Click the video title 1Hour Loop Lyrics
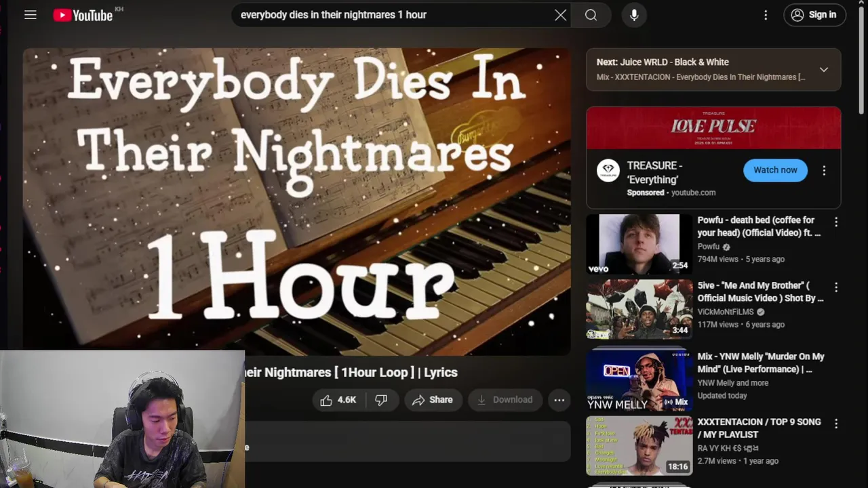 [351, 372]
